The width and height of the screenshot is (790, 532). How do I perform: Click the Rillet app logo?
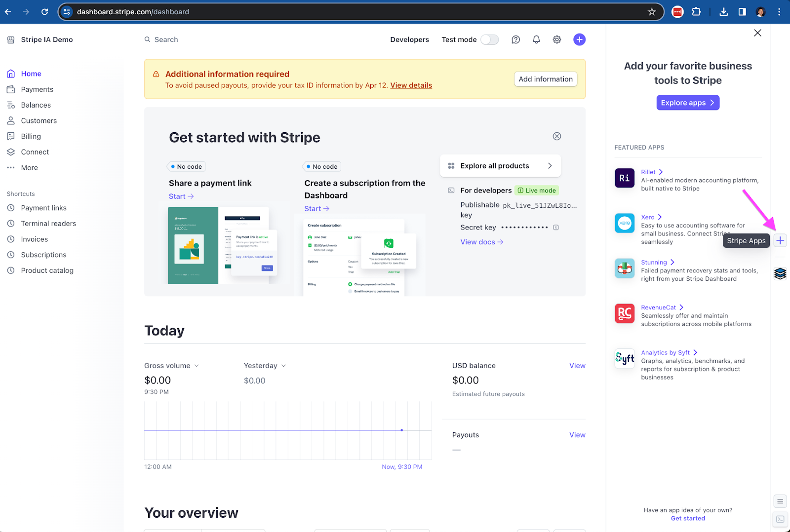[625, 178]
